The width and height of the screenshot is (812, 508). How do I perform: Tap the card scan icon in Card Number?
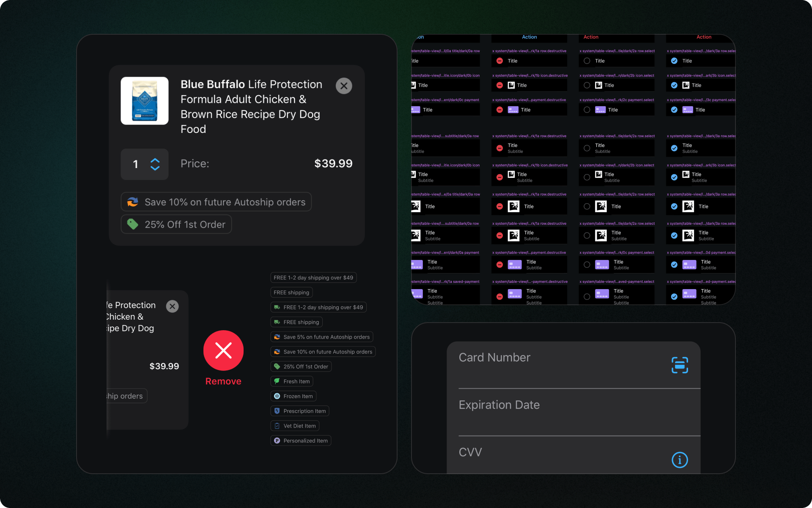(680, 365)
